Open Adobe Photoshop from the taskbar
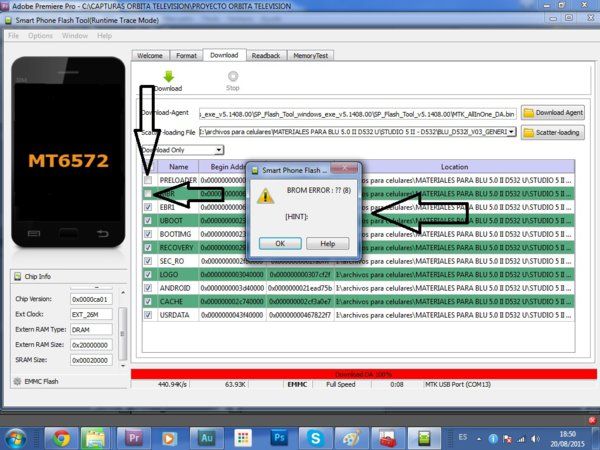The image size is (600, 450). coord(279,438)
